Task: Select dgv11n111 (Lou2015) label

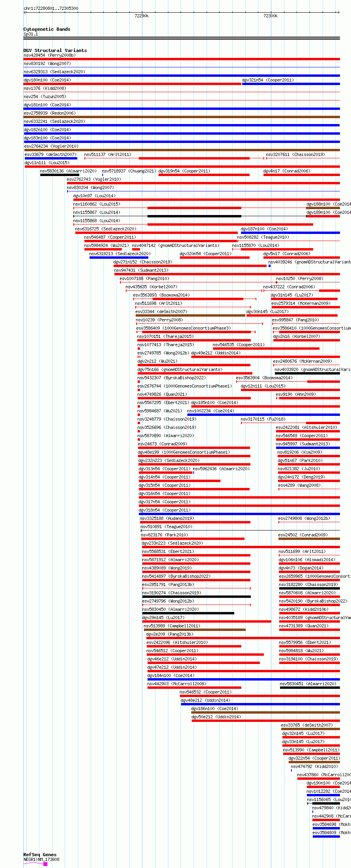Action: (47, 163)
